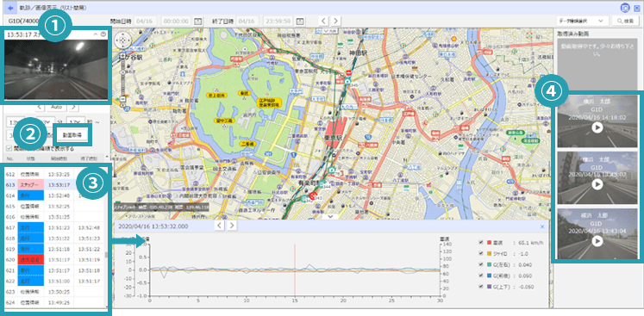Click the orange ジャイロ legend color swatch
The height and width of the screenshot is (316, 644).
(x=490, y=254)
